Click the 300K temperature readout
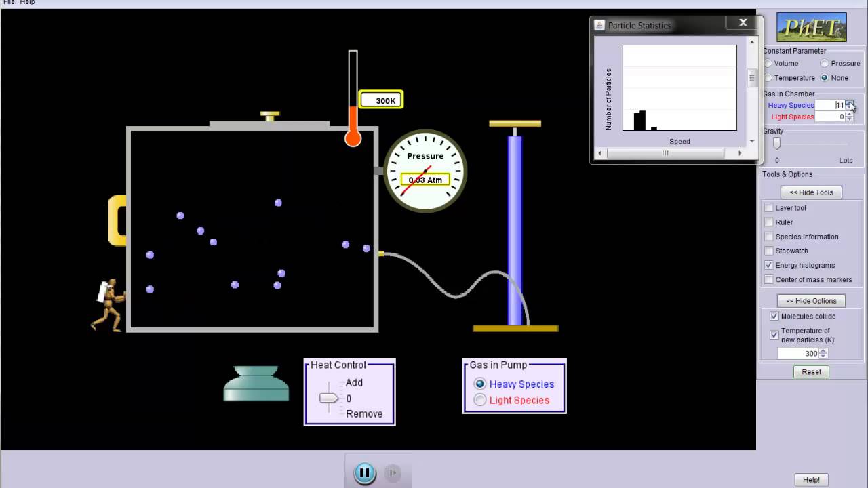 click(x=381, y=100)
